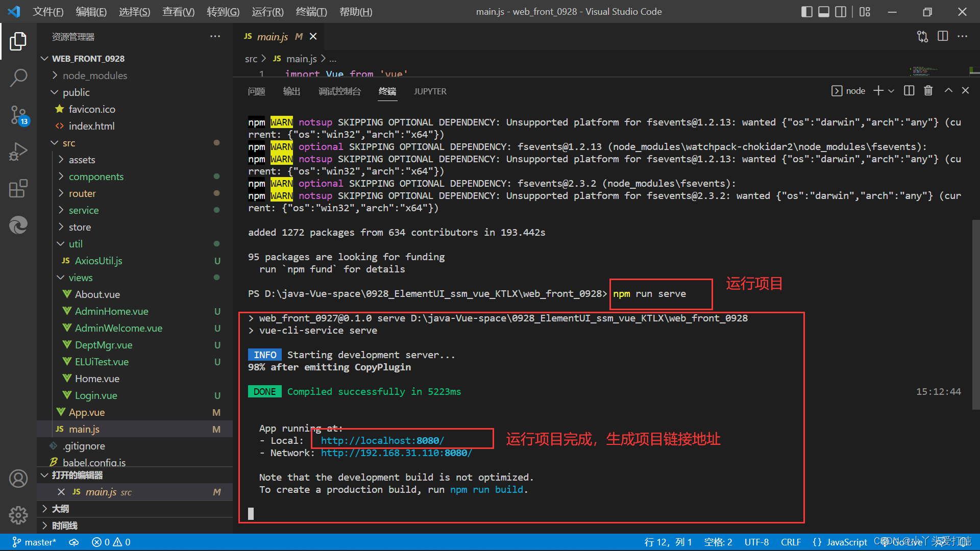
Task: Create a new terminal with plus icon
Action: (x=878, y=91)
